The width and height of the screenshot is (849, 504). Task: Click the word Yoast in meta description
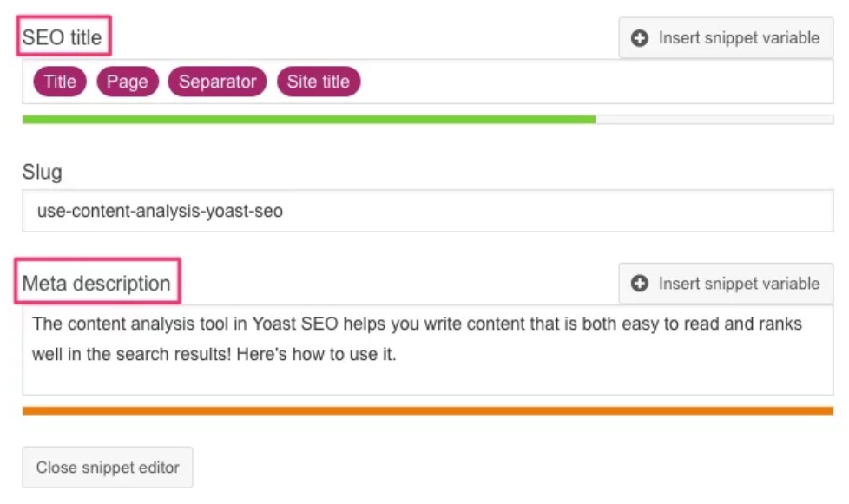pyautogui.click(x=274, y=324)
